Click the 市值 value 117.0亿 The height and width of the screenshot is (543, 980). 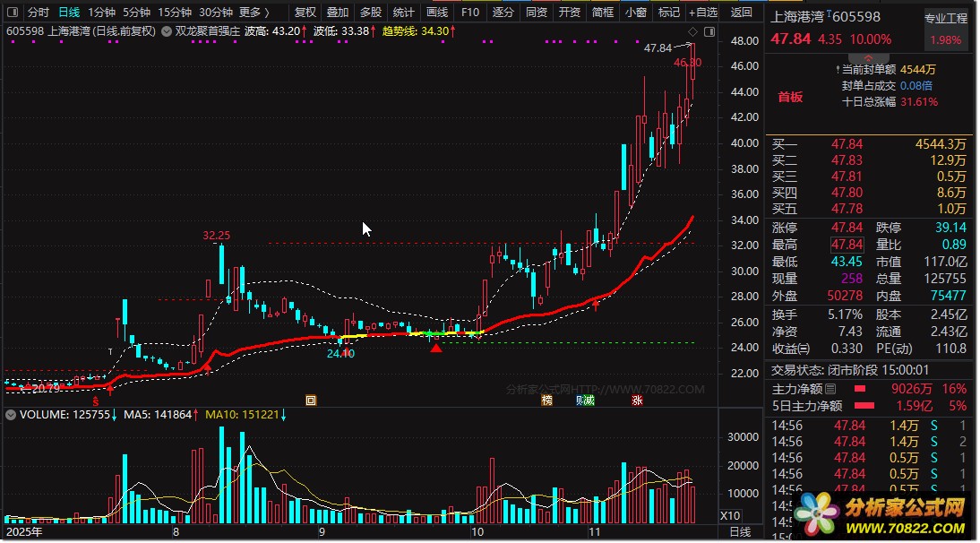coord(945,262)
